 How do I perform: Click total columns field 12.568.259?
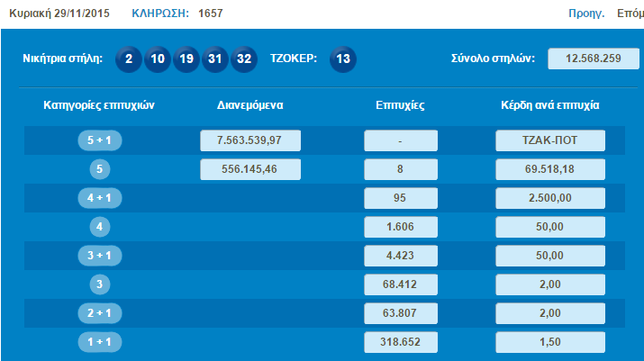(594, 59)
